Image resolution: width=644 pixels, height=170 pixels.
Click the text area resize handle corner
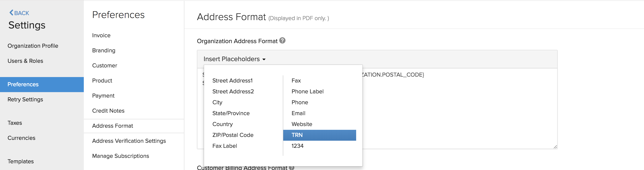click(555, 147)
